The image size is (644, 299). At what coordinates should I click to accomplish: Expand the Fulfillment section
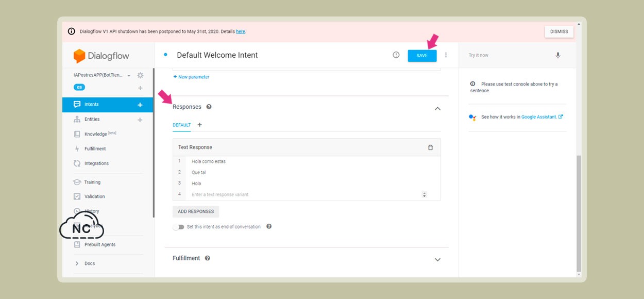point(437,260)
